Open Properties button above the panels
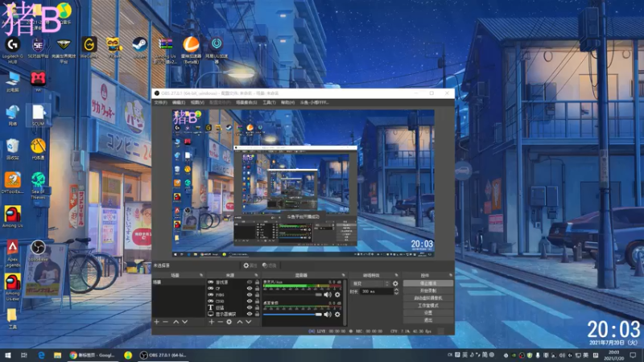 pos(250,265)
